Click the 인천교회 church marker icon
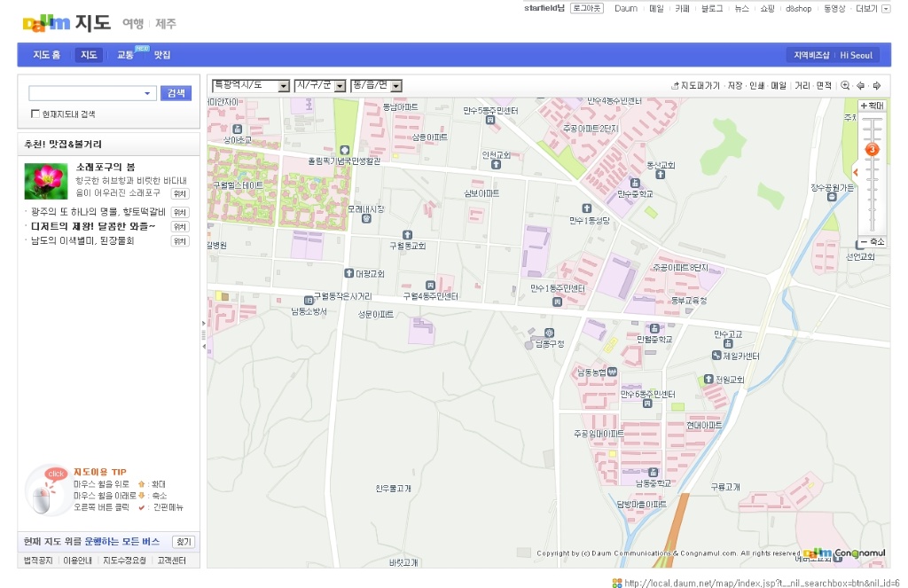The image size is (908, 588). [496, 165]
